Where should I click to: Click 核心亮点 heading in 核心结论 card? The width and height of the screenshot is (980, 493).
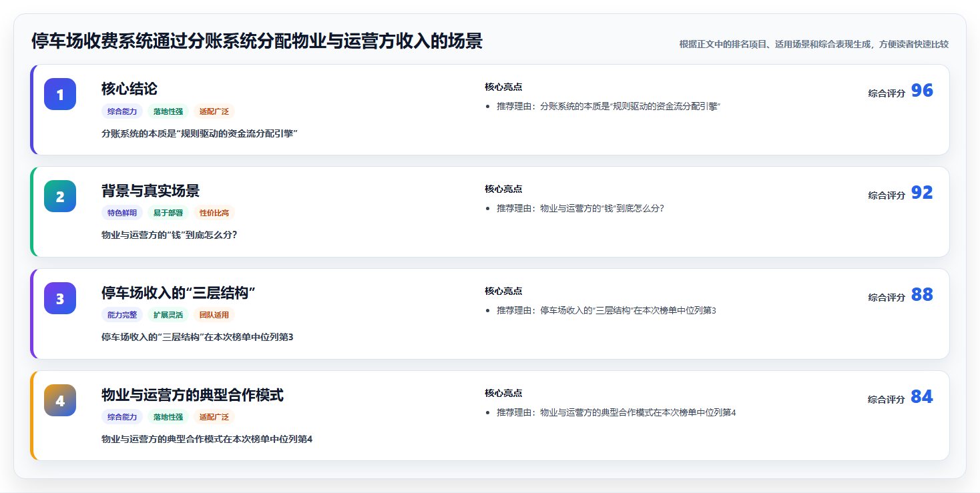tap(503, 87)
